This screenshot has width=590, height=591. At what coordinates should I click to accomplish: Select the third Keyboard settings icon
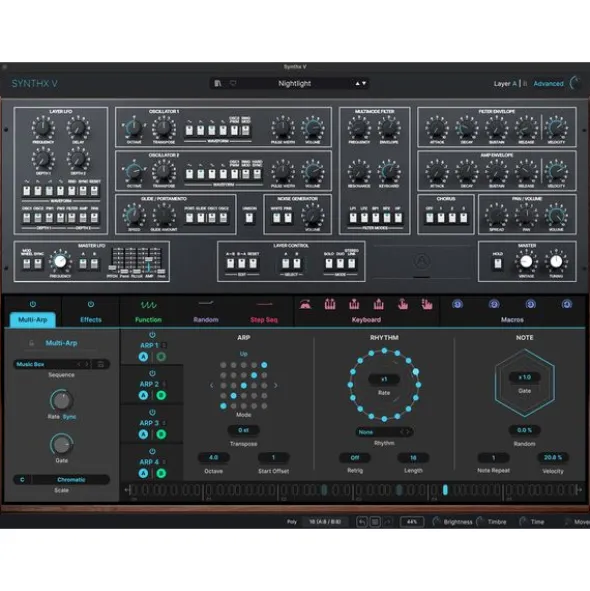pos(354,304)
